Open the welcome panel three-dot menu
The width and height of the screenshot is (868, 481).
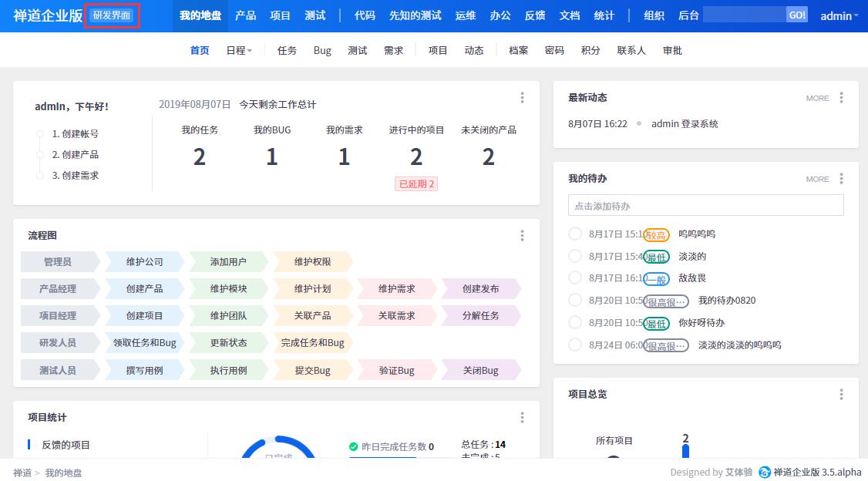[x=522, y=98]
